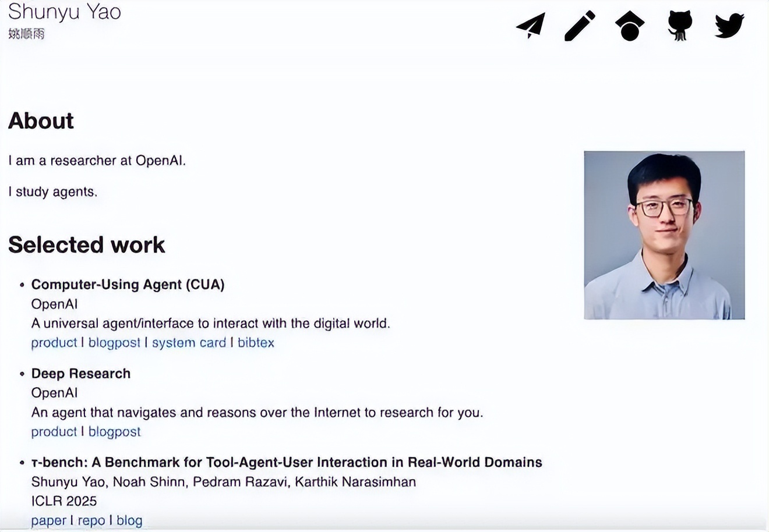Open the CUA product link

(54, 343)
